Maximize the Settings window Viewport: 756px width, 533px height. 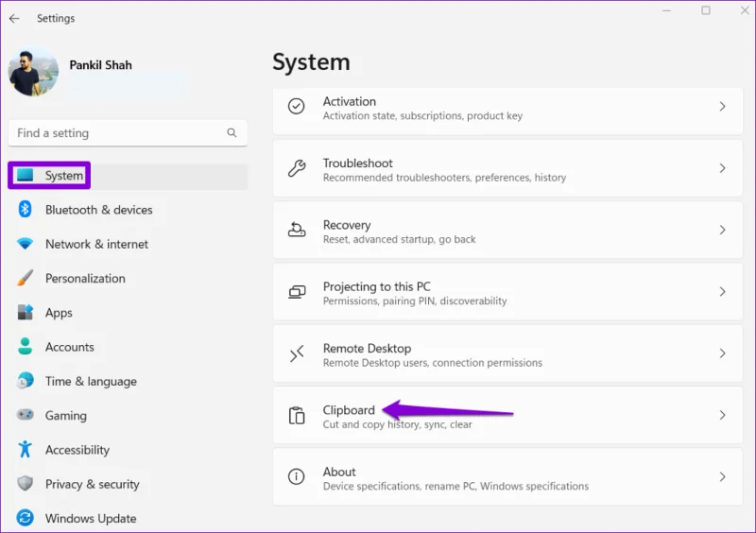coord(706,10)
